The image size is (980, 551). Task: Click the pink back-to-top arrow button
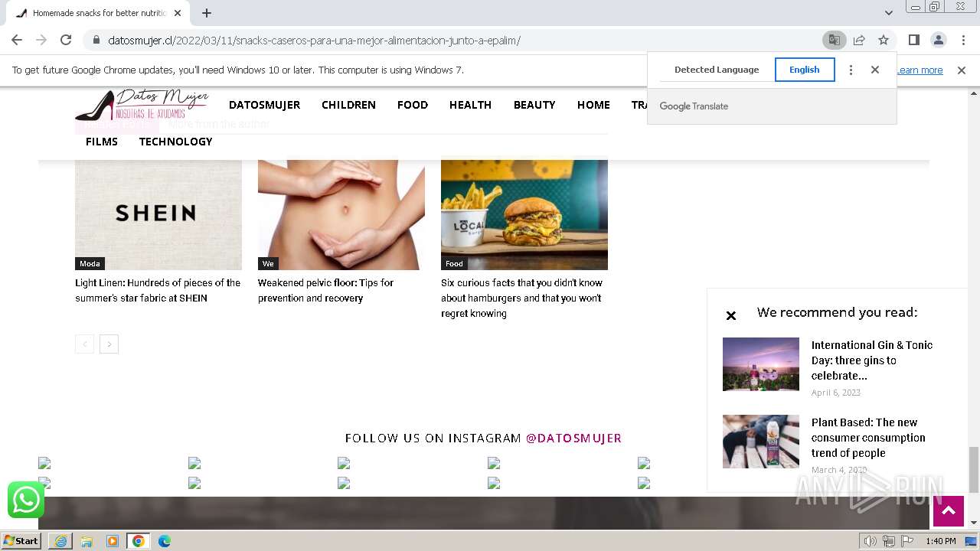click(948, 511)
